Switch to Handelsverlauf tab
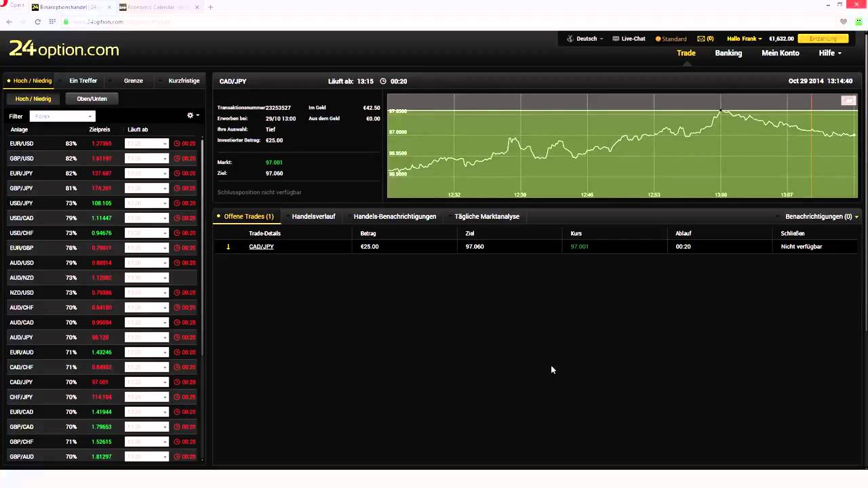This screenshot has width=868, height=488. [x=313, y=217]
